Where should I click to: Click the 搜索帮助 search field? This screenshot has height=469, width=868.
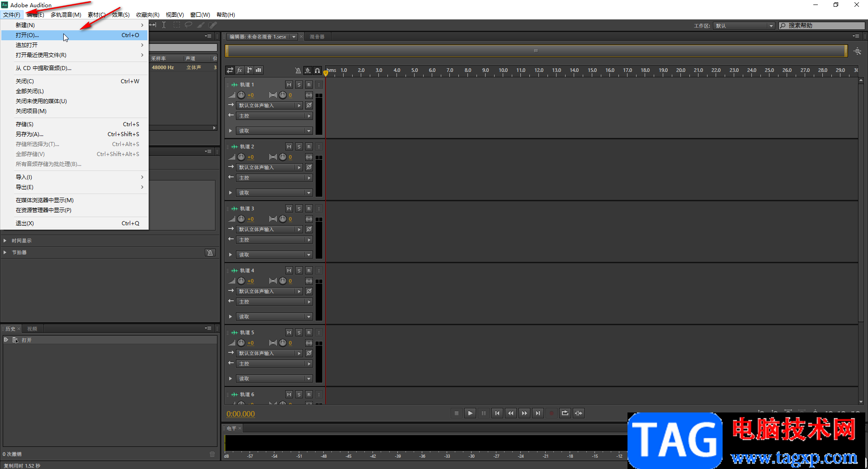pyautogui.click(x=822, y=26)
